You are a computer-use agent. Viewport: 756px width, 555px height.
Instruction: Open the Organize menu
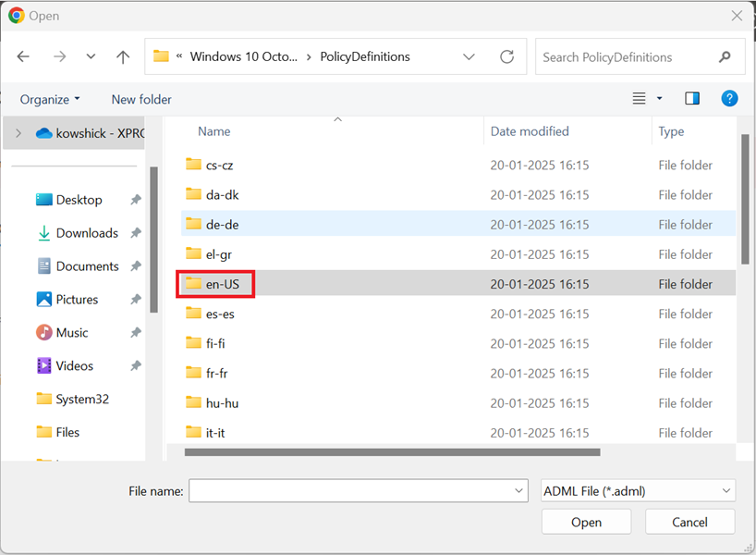click(50, 100)
